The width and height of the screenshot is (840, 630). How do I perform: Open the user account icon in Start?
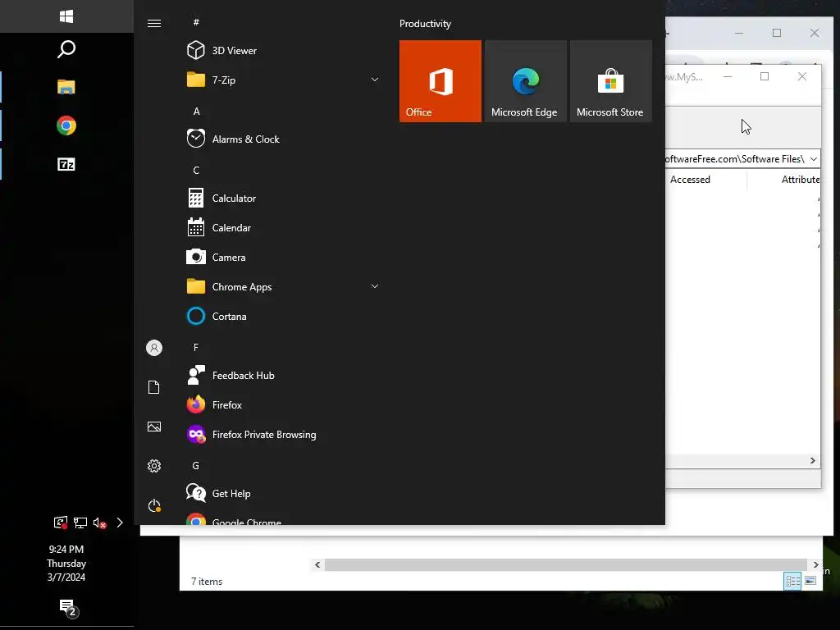point(154,348)
